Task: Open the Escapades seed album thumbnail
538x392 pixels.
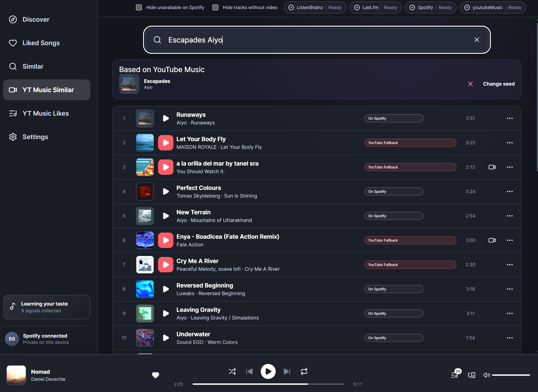Action: coord(129,84)
